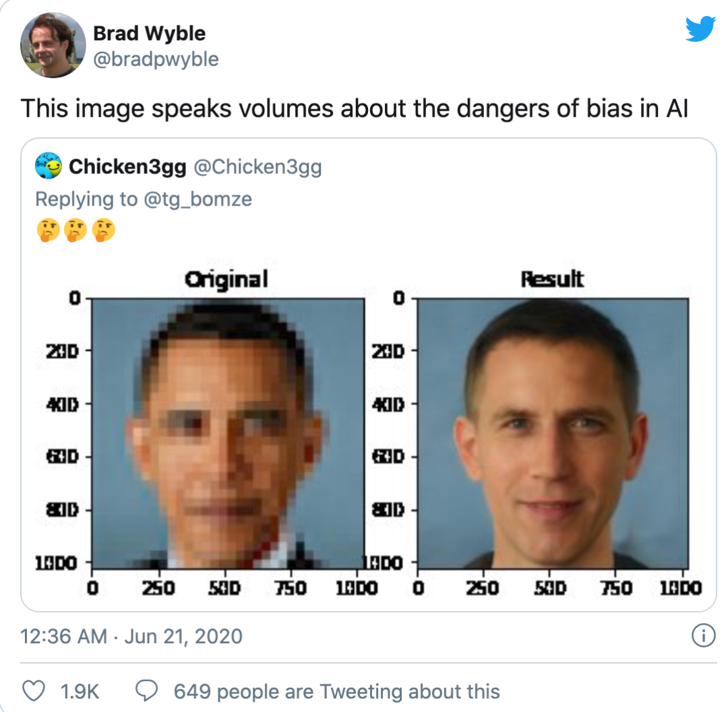The image size is (728, 712).
Task: Click the first thinking face emoji
Action: tap(48, 230)
